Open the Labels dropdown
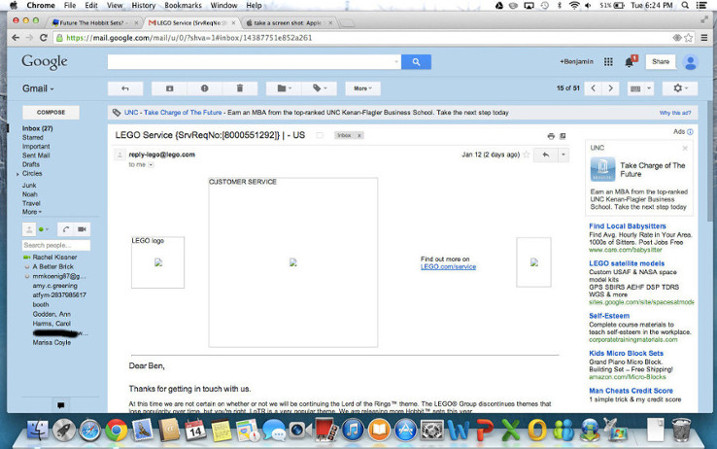 point(320,88)
